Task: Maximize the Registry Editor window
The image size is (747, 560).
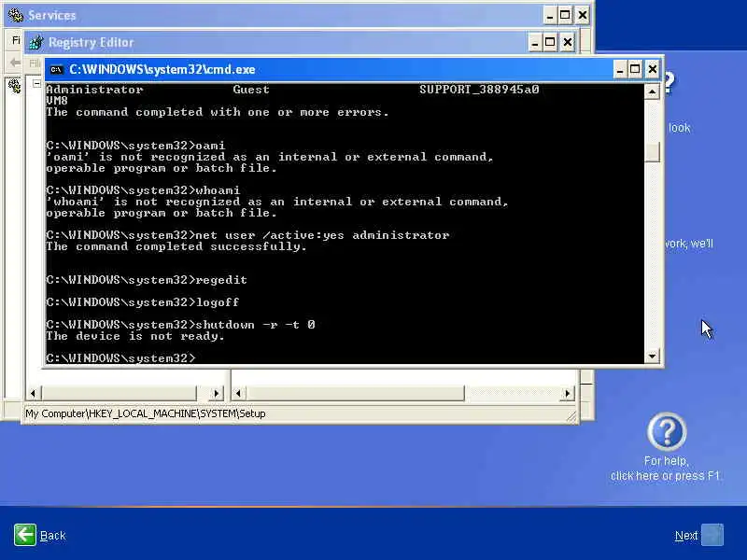Action: click(550, 42)
